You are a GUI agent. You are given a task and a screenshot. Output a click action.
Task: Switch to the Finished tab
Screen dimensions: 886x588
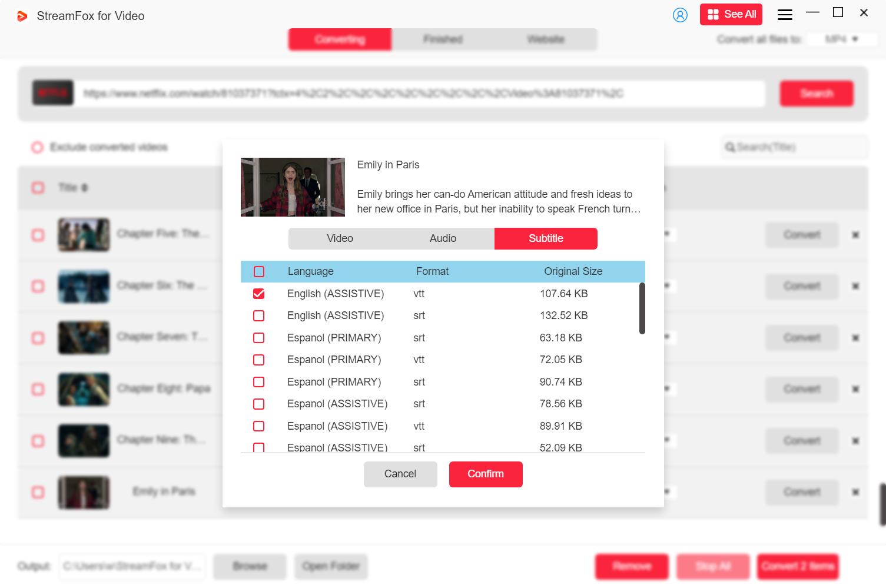tap(443, 39)
